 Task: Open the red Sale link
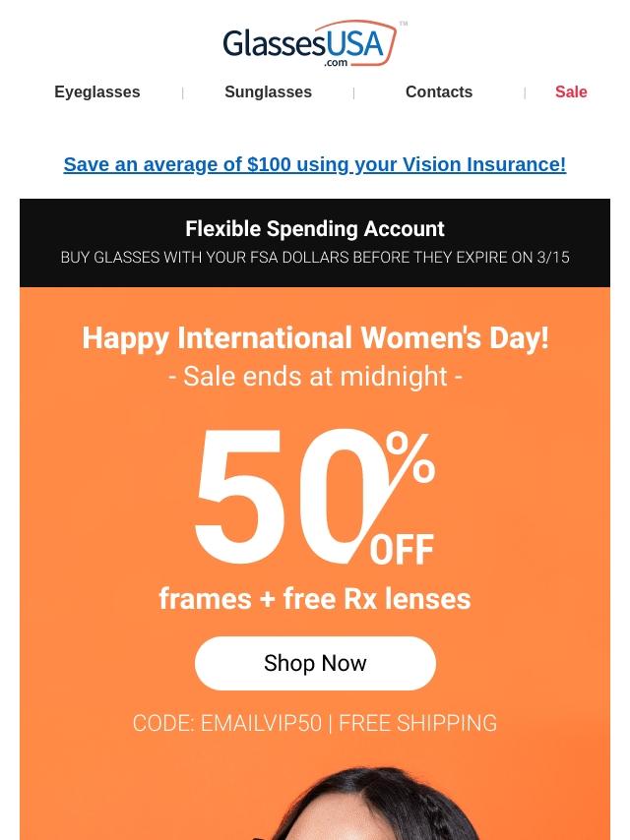click(x=571, y=92)
